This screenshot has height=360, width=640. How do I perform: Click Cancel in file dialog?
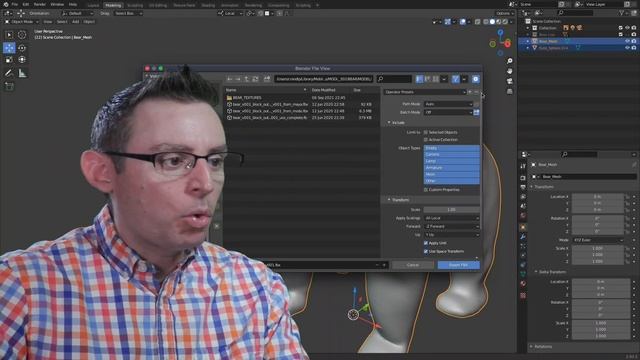[x=413, y=265]
